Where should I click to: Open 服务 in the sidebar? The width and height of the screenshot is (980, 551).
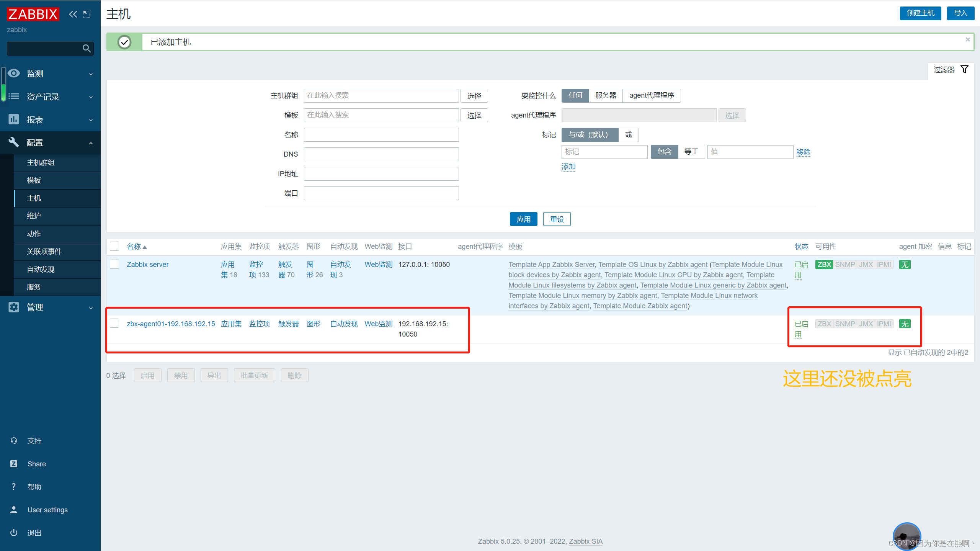point(57,287)
